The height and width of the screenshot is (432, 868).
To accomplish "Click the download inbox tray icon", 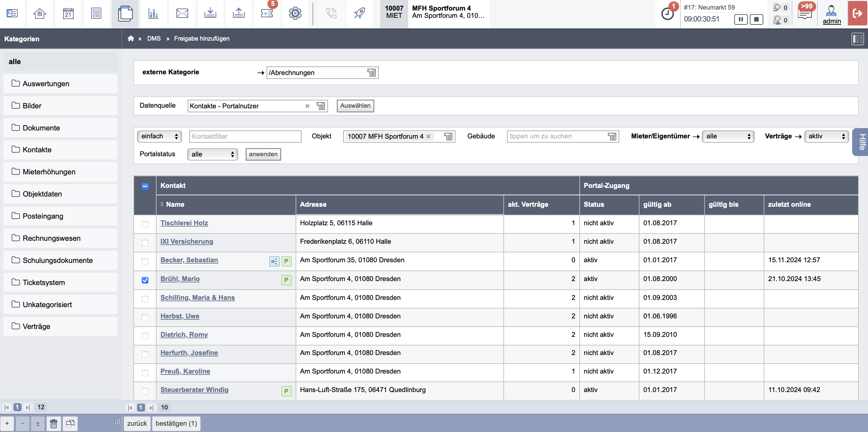I will (x=210, y=14).
